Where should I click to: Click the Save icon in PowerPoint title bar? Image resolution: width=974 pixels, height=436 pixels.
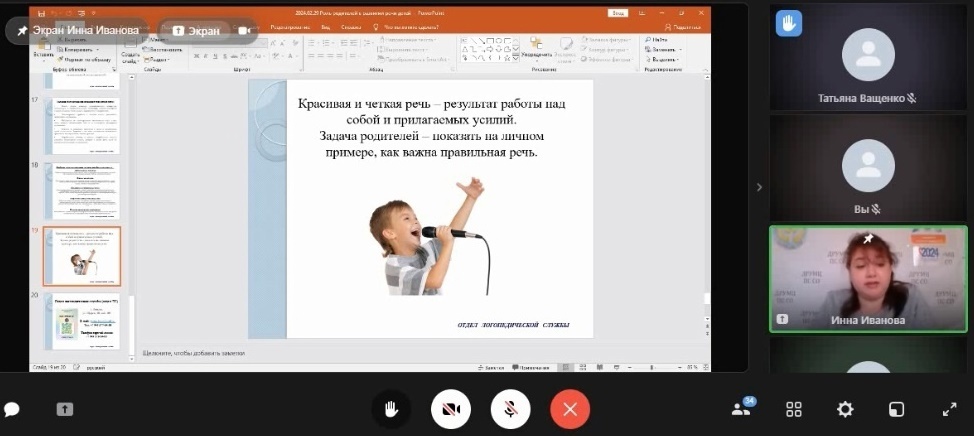click(x=41, y=12)
